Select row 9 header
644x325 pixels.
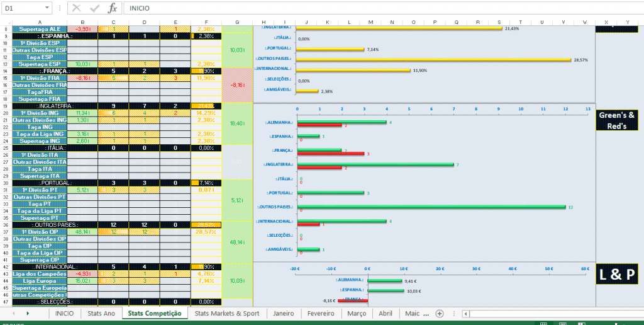[6, 36]
